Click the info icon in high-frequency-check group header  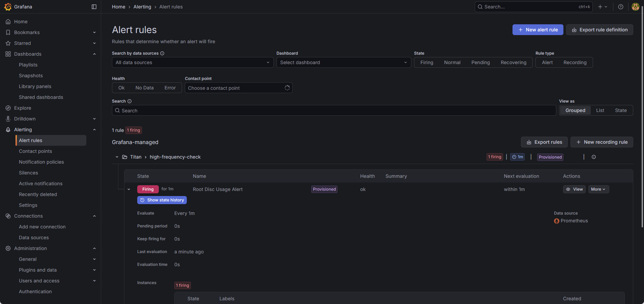(594, 157)
